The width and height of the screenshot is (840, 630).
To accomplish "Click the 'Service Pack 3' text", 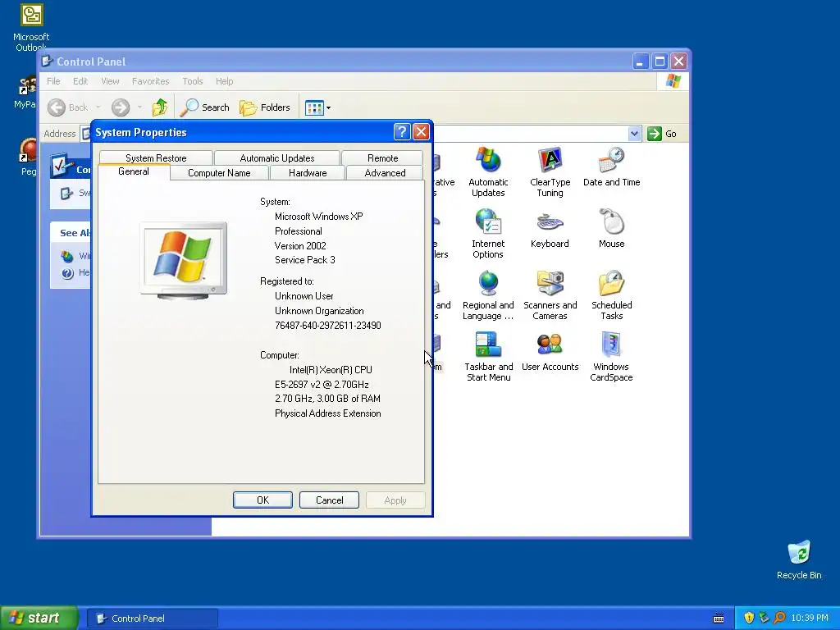I will (x=305, y=260).
